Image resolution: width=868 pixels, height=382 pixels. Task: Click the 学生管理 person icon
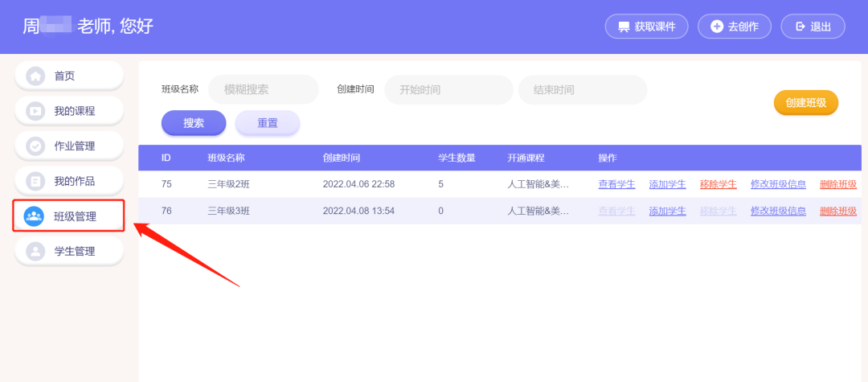35,251
